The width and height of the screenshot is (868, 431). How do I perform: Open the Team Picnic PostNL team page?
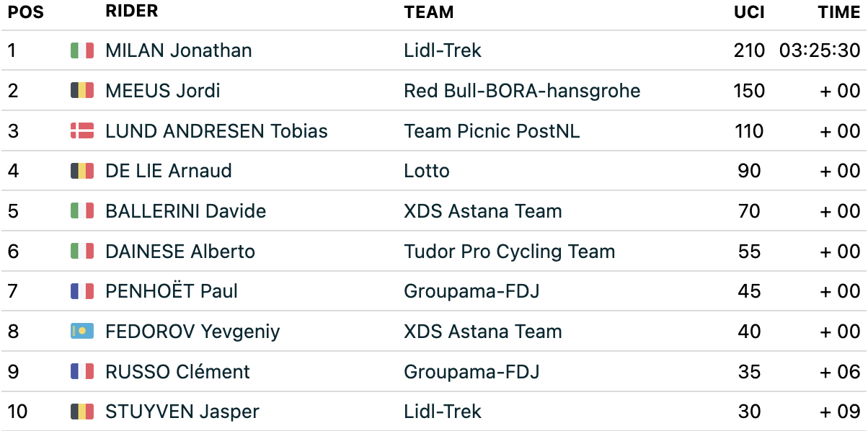(492, 131)
